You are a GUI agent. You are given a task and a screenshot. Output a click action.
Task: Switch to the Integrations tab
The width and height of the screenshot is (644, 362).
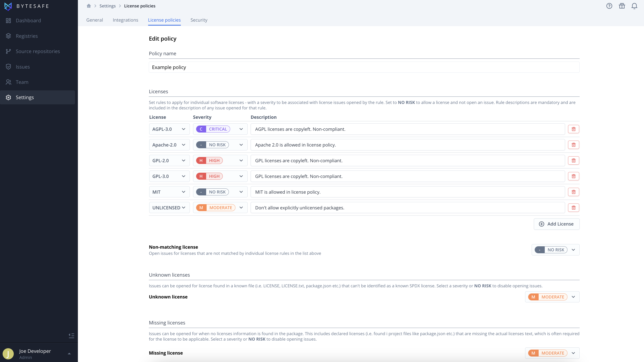coord(125,20)
